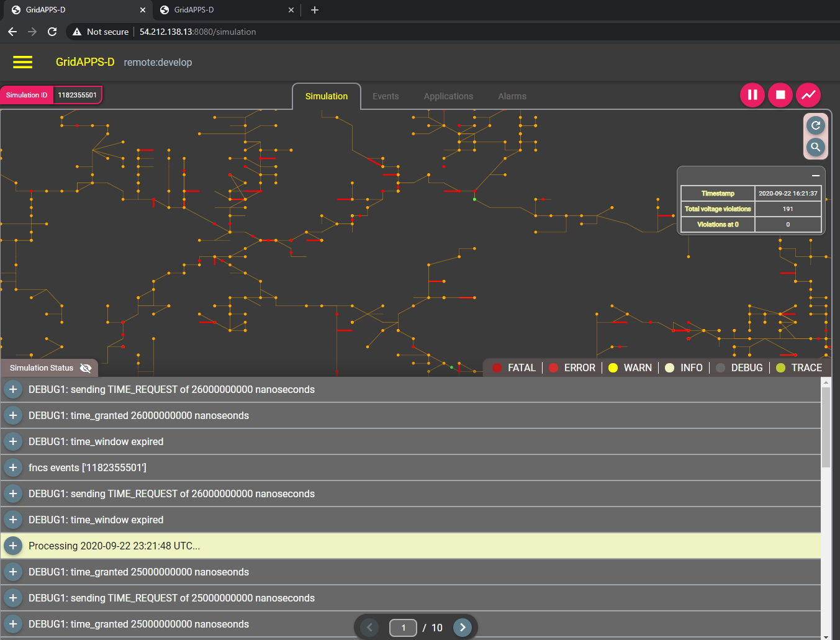Click the 'remote:develop' version label
This screenshot has height=640, width=840.
click(x=158, y=62)
